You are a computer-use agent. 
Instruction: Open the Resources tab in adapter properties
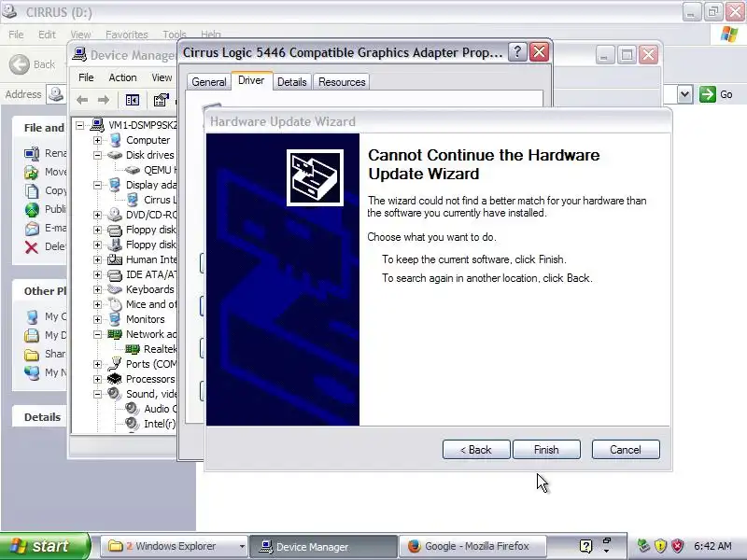342,82
